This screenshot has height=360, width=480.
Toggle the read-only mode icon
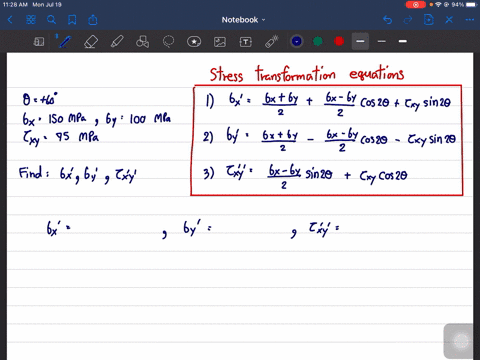39,42
